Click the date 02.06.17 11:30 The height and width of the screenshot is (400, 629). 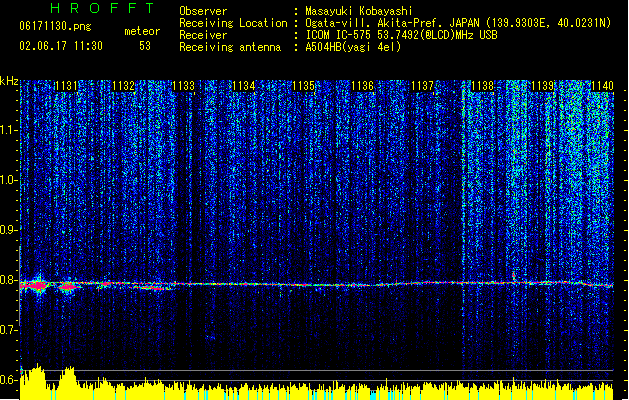pyautogui.click(x=61, y=46)
